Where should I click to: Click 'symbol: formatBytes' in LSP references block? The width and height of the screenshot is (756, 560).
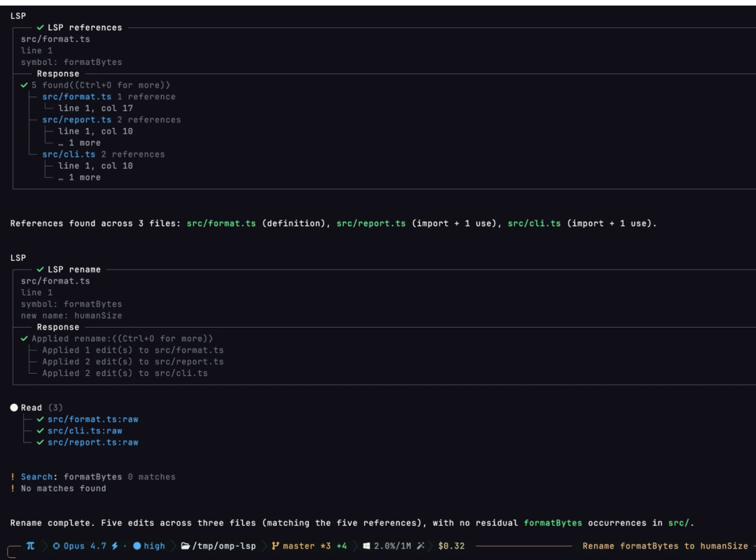tap(71, 62)
